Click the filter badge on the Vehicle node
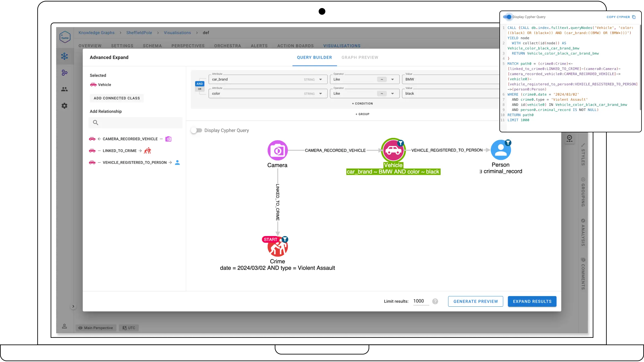Screen dimensions: 644x362 [x=400, y=143]
